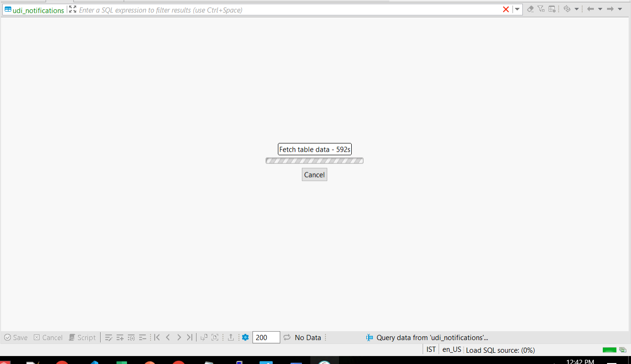Click the navigate to next row arrow
631x364 pixels.
tap(179, 337)
